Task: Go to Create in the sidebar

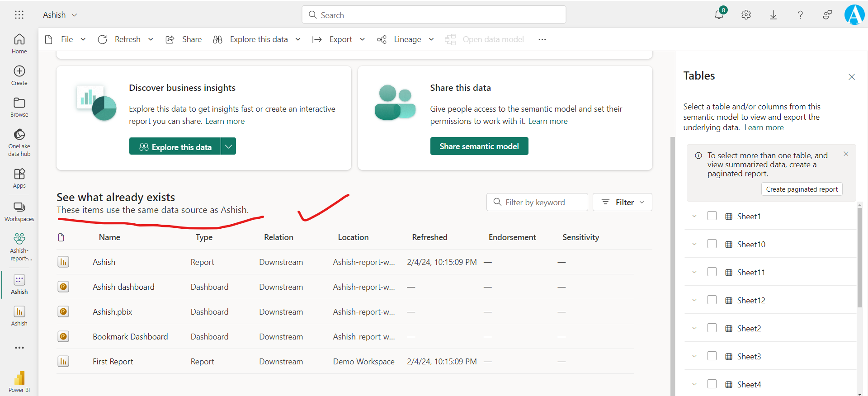Action: [19, 75]
